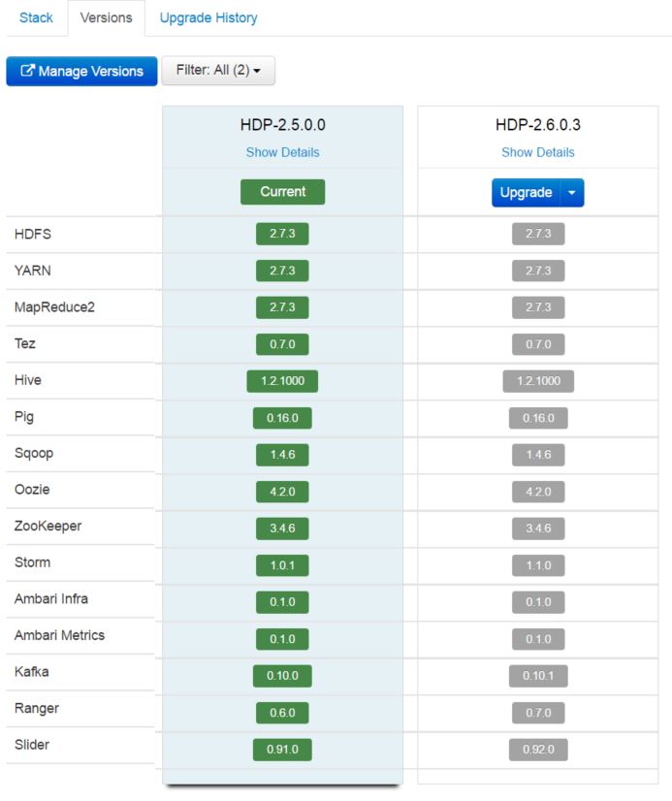The width and height of the screenshot is (672, 801).
Task: Click Kafka 0.10.1 badge in HDP-2.6.0.3
Action: [537, 676]
